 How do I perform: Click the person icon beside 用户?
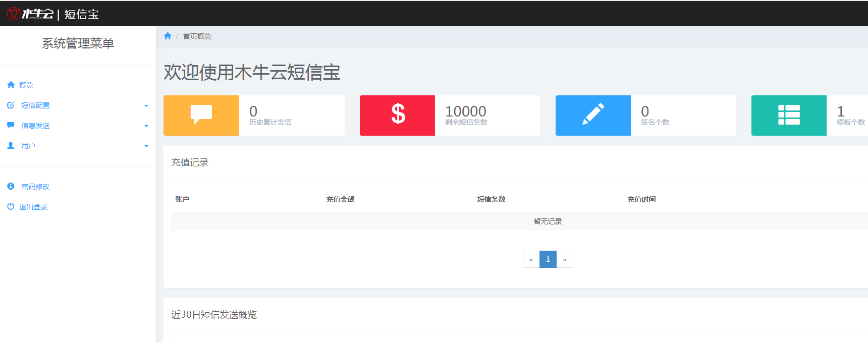click(x=11, y=145)
